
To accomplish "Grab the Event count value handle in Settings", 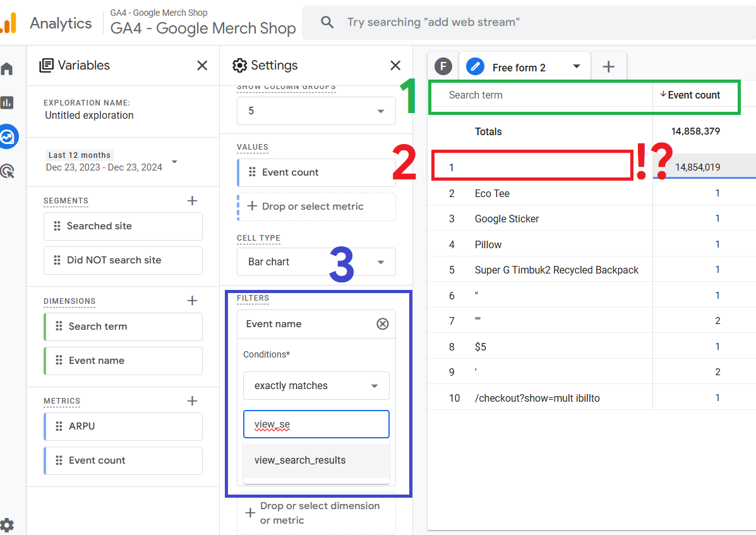I will pos(251,172).
